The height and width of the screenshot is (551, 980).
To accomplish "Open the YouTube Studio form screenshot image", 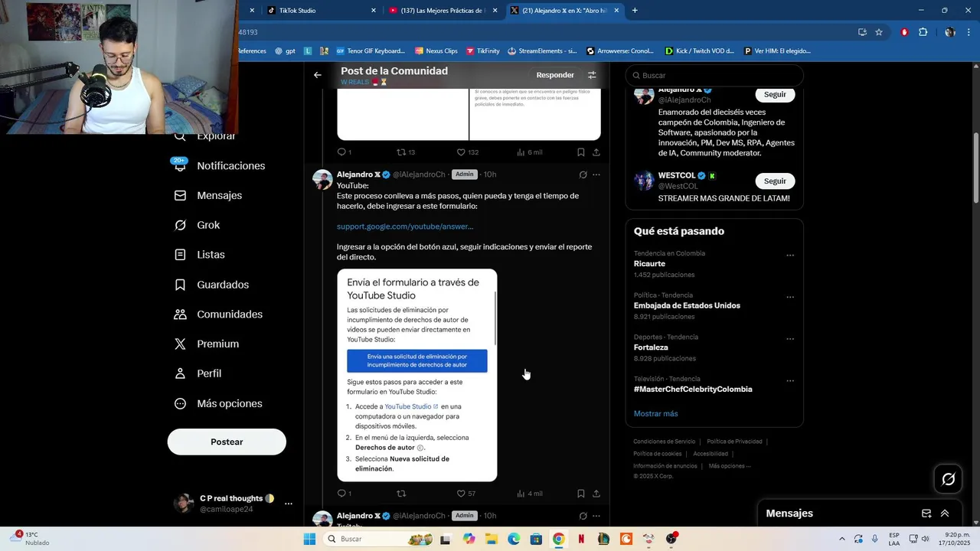I will tap(417, 375).
